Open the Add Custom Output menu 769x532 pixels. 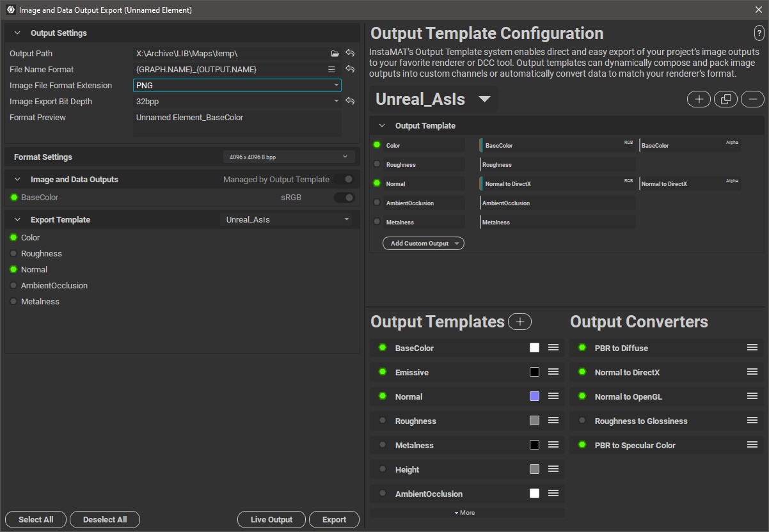[x=423, y=244]
